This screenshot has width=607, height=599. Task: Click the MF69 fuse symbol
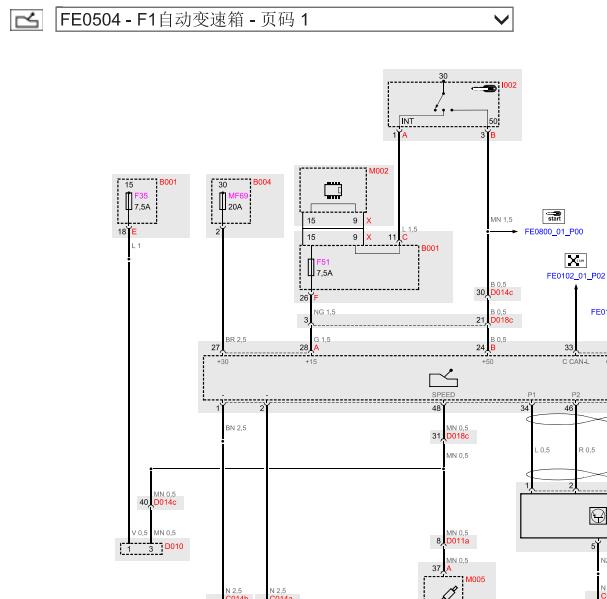coord(223,201)
